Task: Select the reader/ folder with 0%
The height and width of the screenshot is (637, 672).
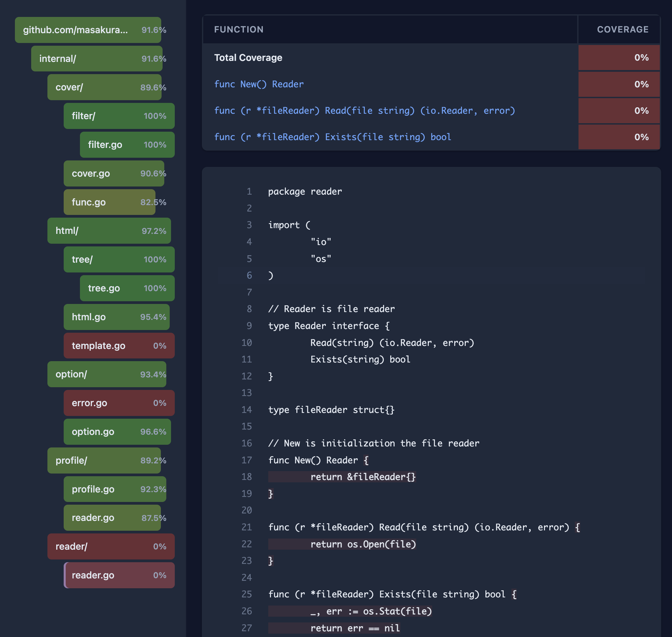Action: (111, 546)
